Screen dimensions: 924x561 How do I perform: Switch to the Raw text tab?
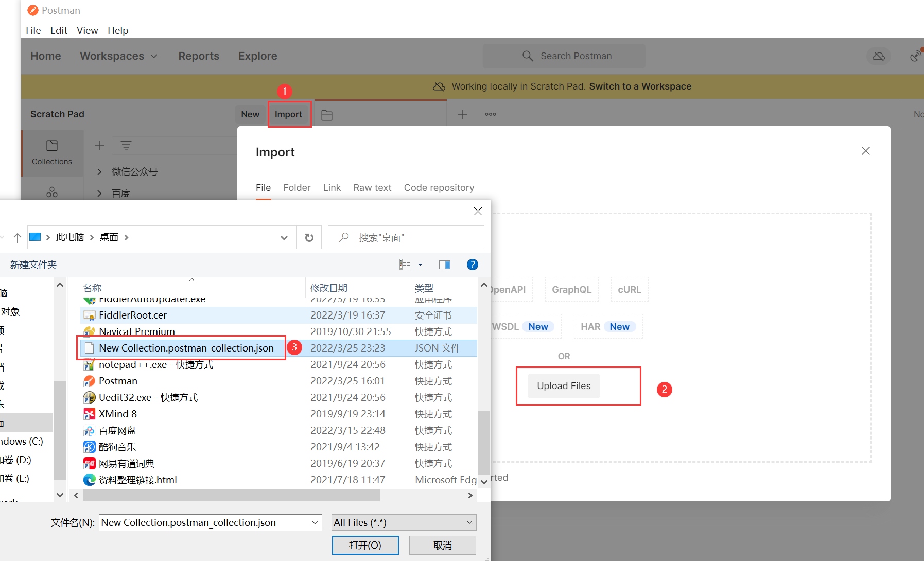click(372, 188)
